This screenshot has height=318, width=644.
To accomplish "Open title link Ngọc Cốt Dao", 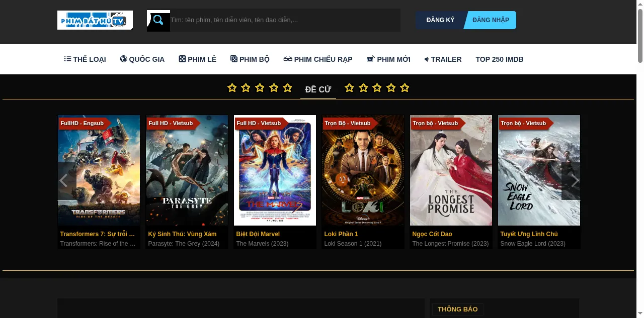I will 432,234.
